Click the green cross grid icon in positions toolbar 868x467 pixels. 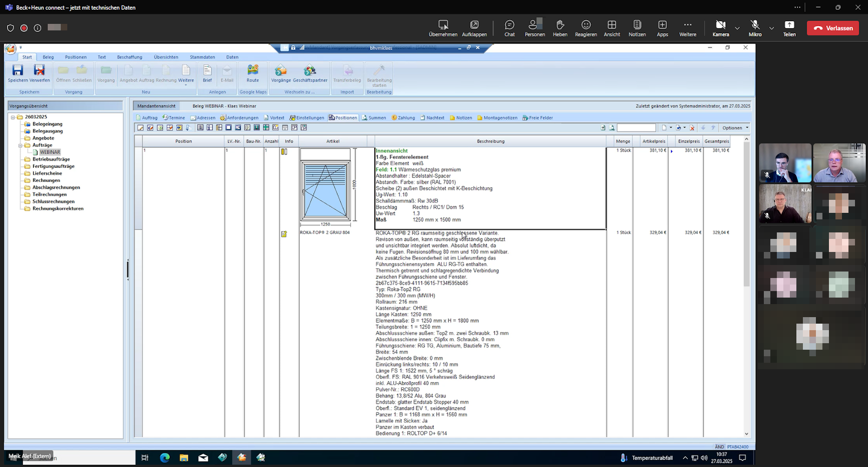pyautogui.click(x=266, y=128)
